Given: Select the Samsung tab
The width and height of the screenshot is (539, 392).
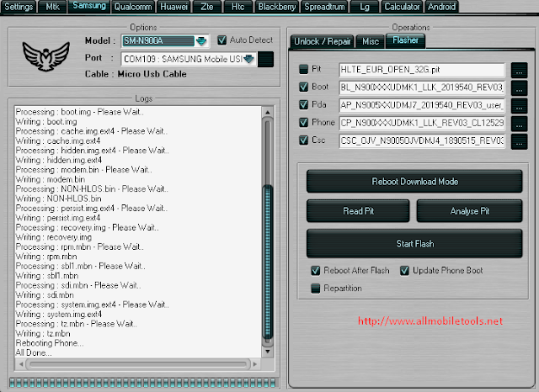Looking at the screenshot, I should coord(89,6).
